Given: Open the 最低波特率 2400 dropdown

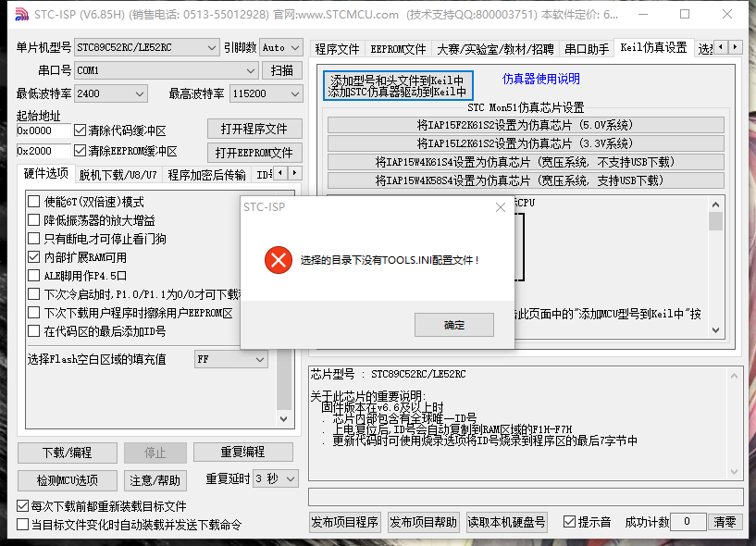Looking at the screenshot, I should tap(111, 93).
